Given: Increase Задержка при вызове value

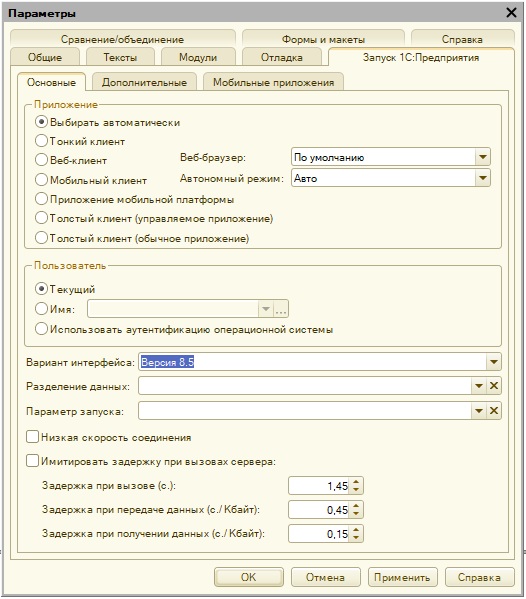Looking at the screenshot, I should click(x=356, y=482).
